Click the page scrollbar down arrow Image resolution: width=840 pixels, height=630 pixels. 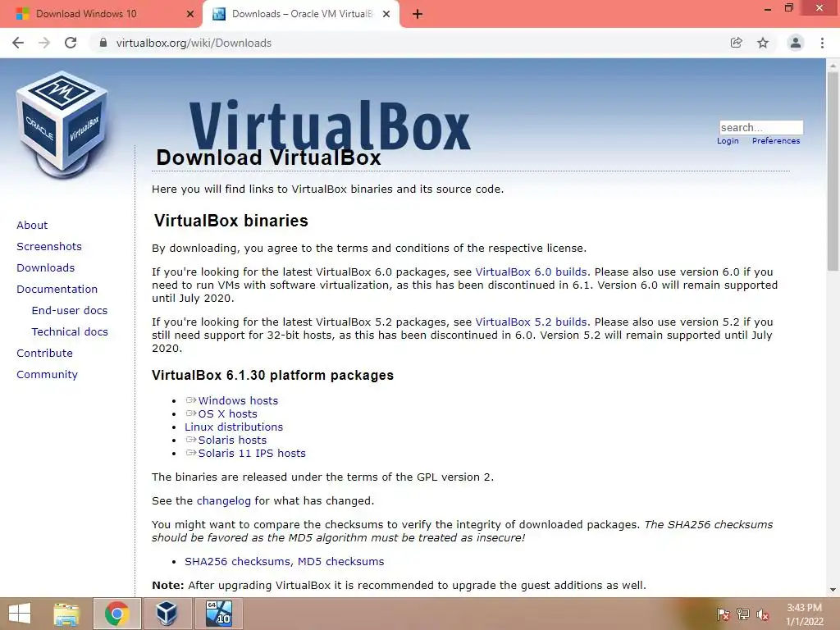click(833, 590)
